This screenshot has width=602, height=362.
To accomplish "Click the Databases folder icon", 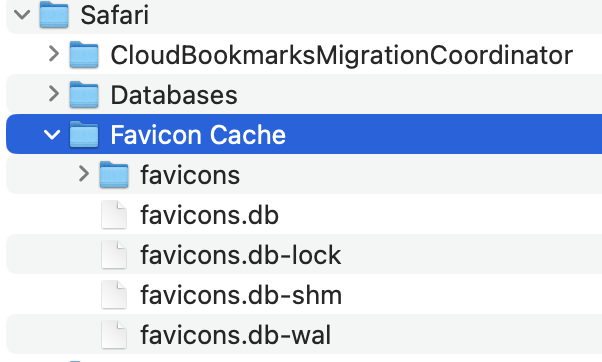I will tap(84, 94).
